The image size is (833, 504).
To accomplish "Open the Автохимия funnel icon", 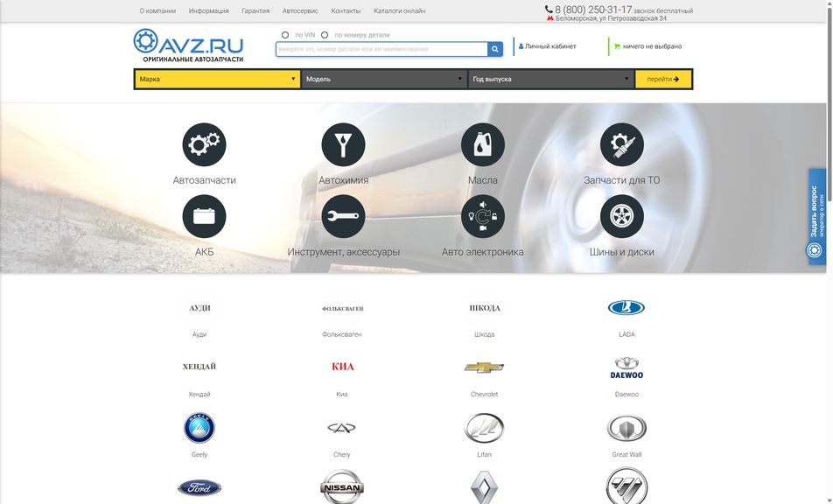I will point(343,144).
